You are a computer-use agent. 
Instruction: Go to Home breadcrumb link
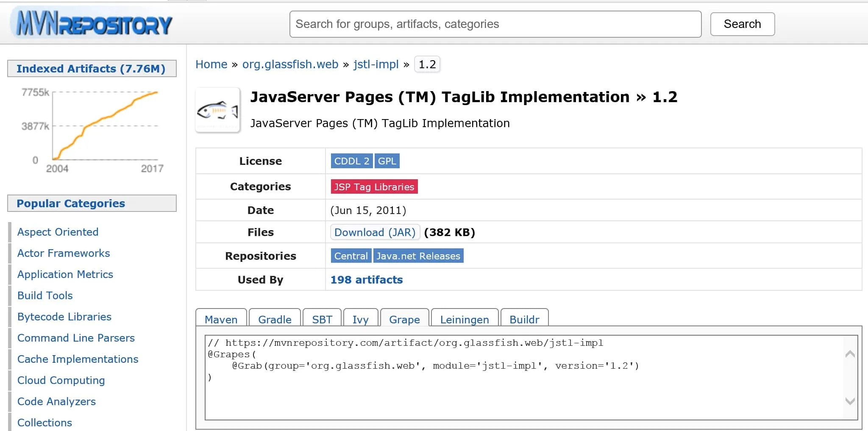(x=211, y=64)
